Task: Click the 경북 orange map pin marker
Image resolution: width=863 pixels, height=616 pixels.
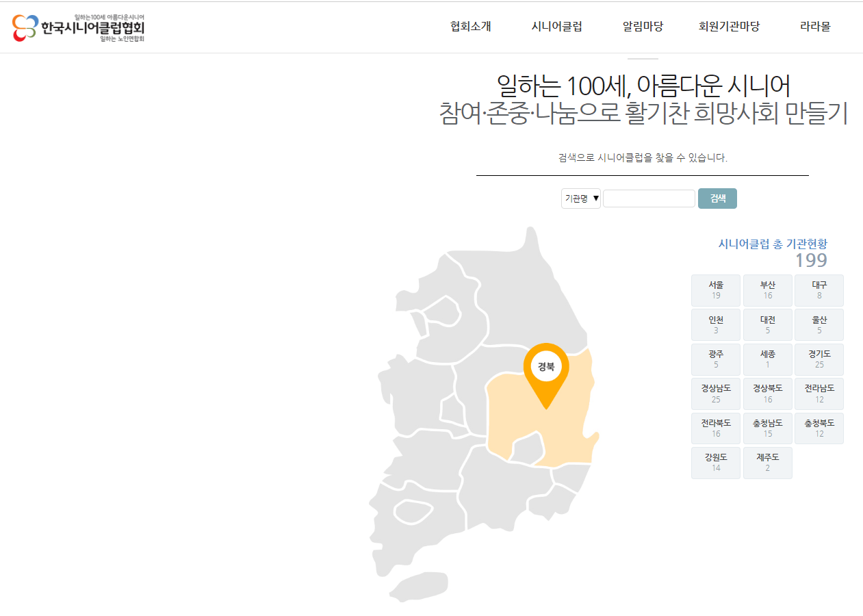Action: [x=546, y=375]
